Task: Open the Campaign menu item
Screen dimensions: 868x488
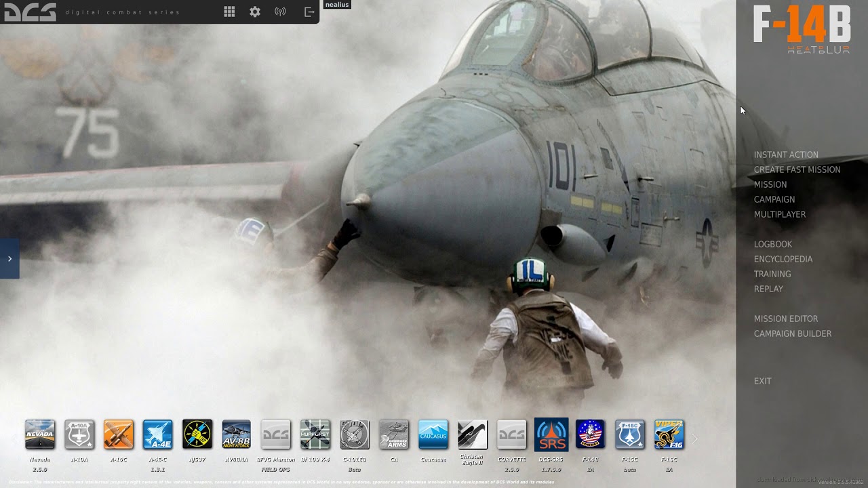Action: (x=774, y=199)
